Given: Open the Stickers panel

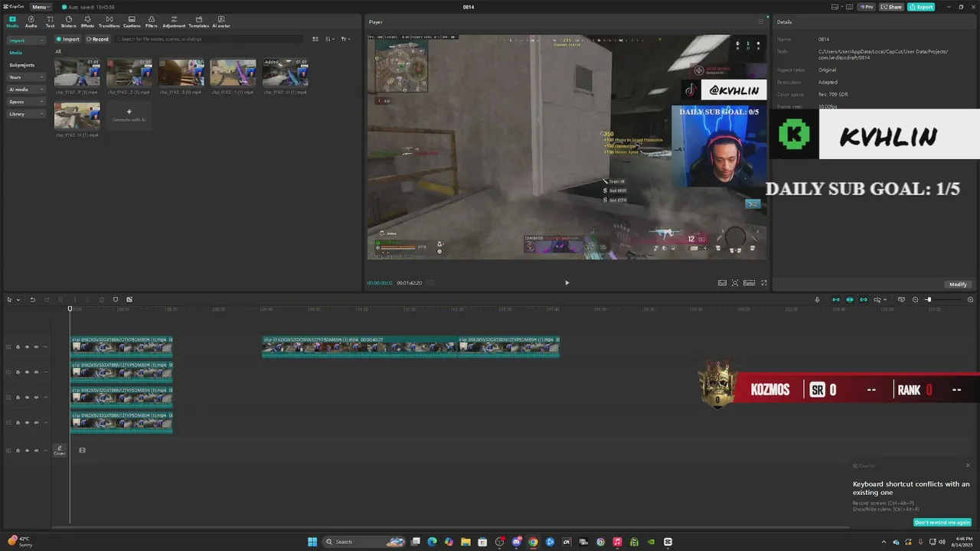Looking at the screenshot, I should pos(68,21).
